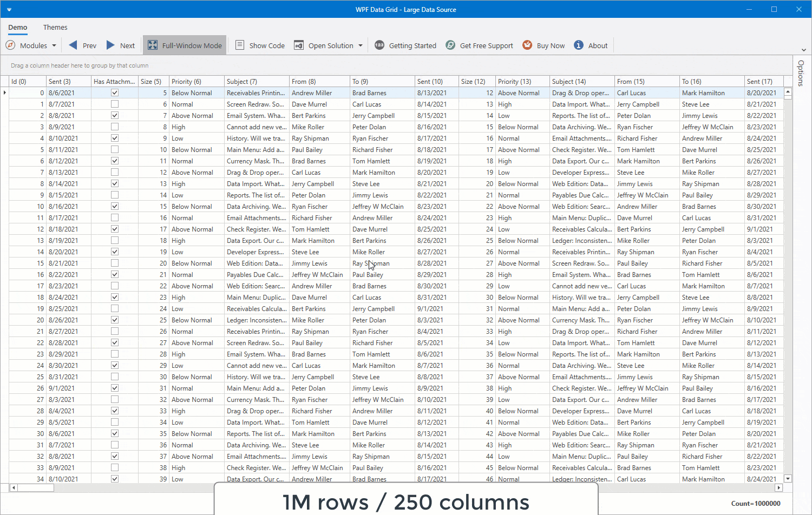Open the About info icon

(579, 45)
